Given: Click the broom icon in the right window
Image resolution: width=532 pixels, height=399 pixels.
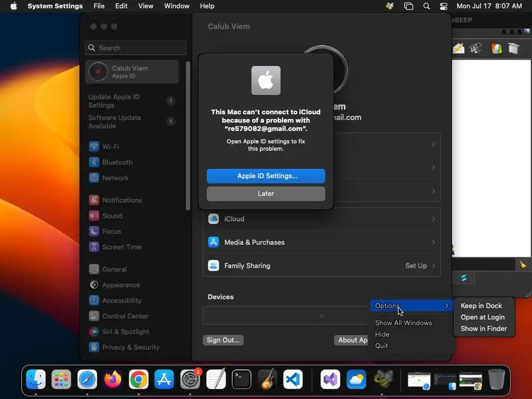Looking at the screenshot, I should [523, 264].
